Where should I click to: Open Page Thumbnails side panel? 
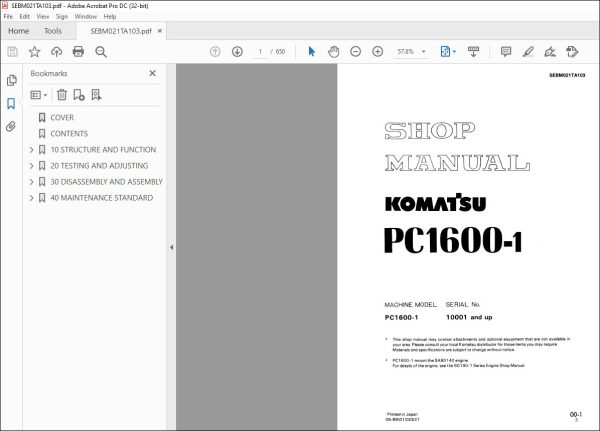click(x=11, y=80)
